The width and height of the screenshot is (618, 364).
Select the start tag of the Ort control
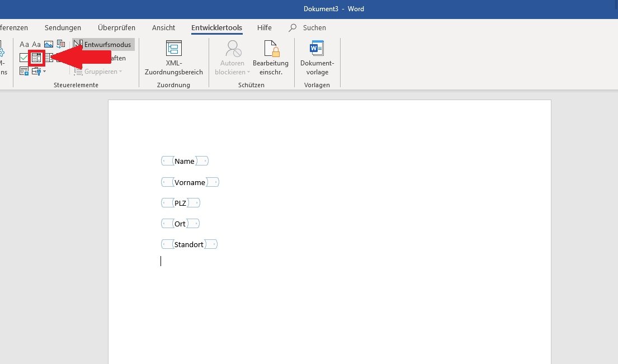[168, 223]
